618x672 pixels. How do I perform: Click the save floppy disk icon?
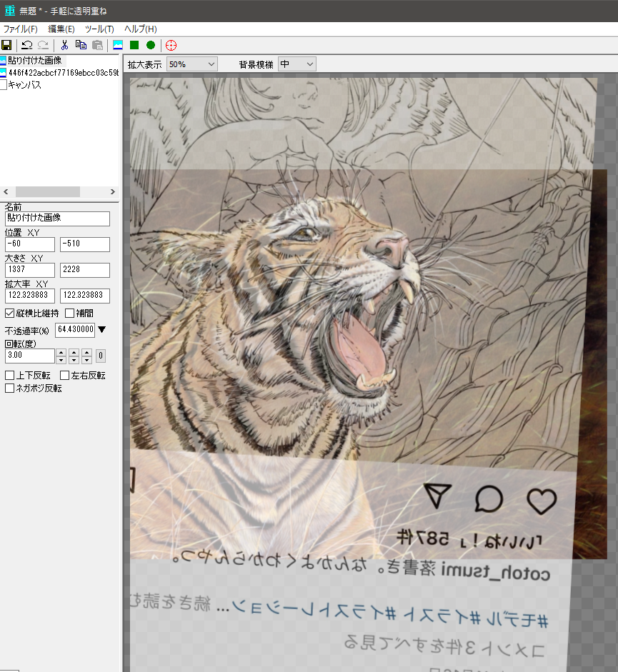point(6,45)
